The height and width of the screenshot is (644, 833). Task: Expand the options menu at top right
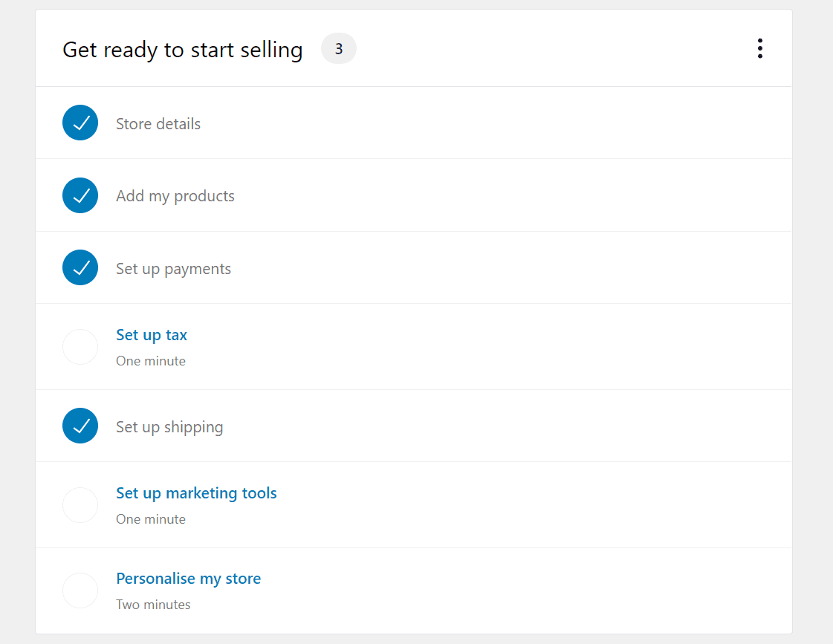pos(759,48)
